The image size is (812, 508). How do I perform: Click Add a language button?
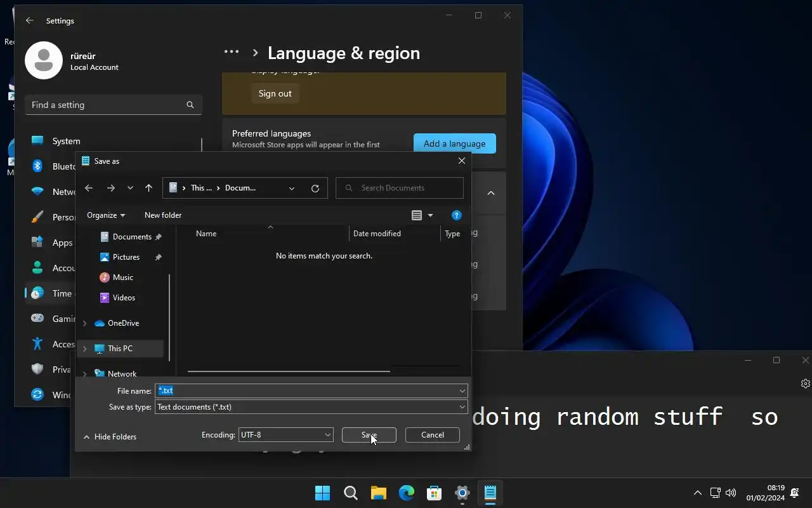point(455,144)
